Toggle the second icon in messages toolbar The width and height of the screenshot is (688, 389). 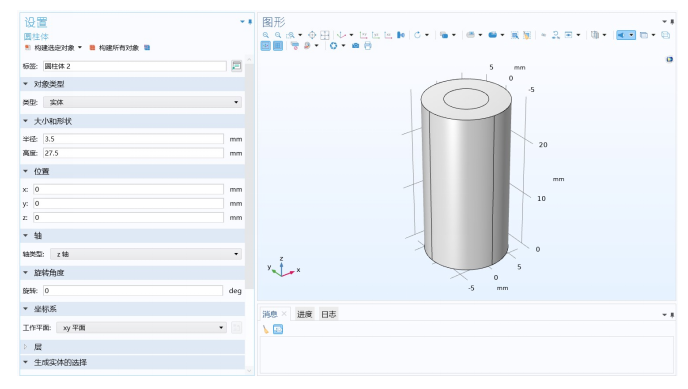[278, 329]
